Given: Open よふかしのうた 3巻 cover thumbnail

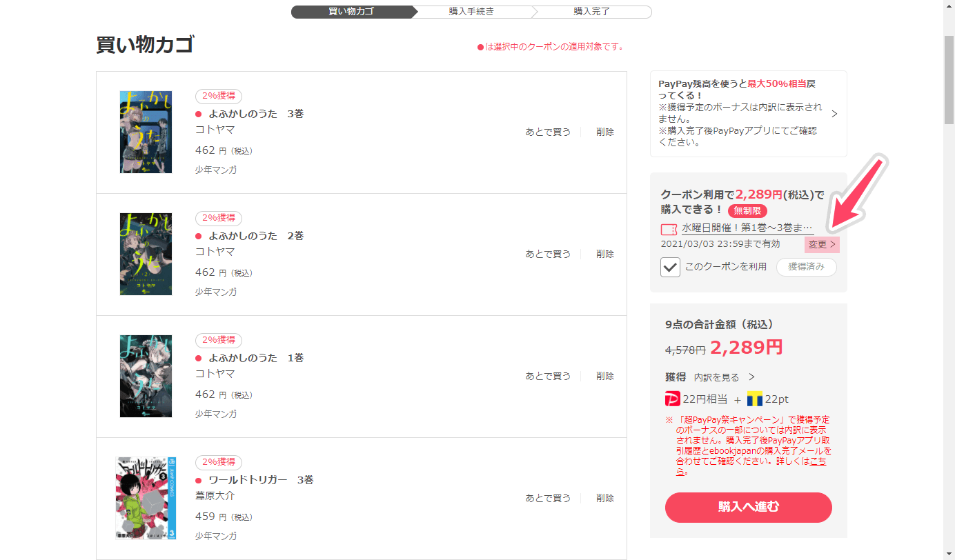Looking at the screenshot, I should click(x=146, y=132).
